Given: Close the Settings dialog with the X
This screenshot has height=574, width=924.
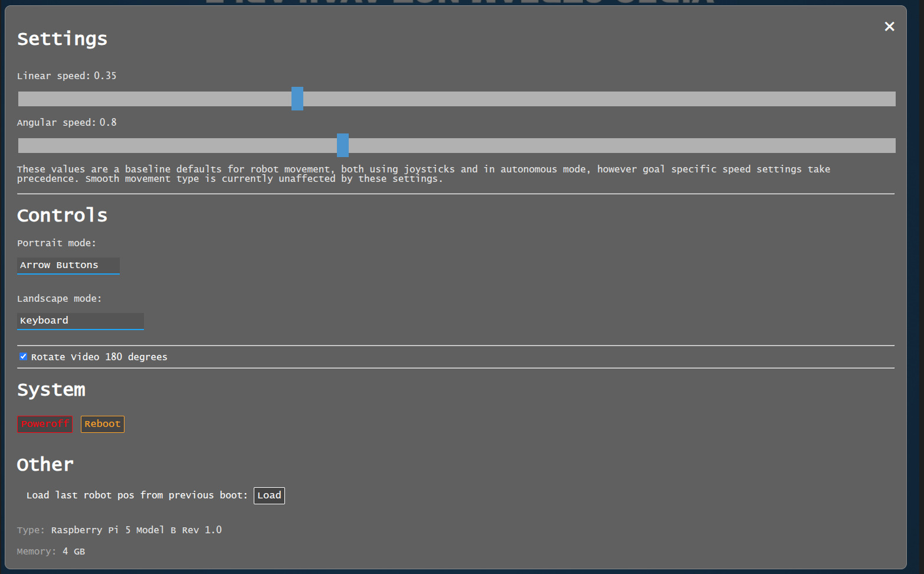Looking at the screenshot, I should click(x=889, y=27).
